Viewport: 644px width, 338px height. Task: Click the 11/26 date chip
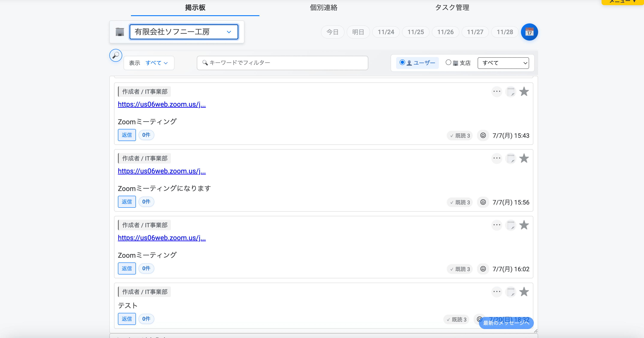pyautogui.click(x=445, y=32)
